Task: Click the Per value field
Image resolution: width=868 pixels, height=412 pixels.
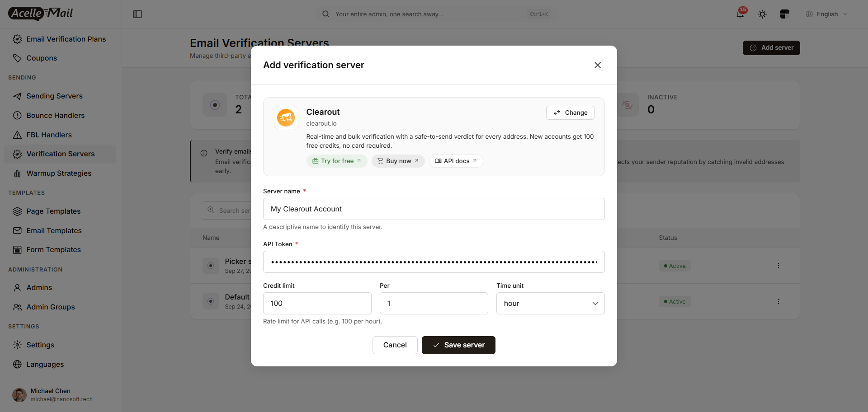Action: 434,304
